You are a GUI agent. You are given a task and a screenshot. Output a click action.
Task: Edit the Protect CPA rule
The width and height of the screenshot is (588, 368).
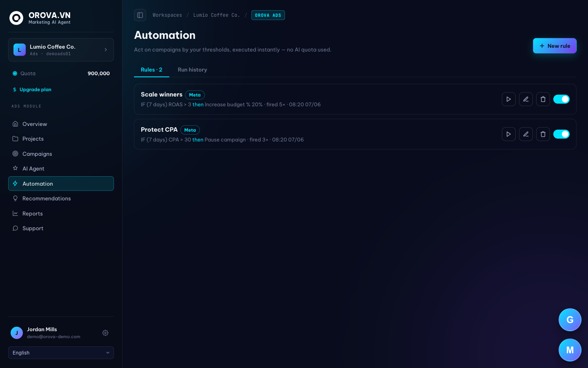pos(526,134)
